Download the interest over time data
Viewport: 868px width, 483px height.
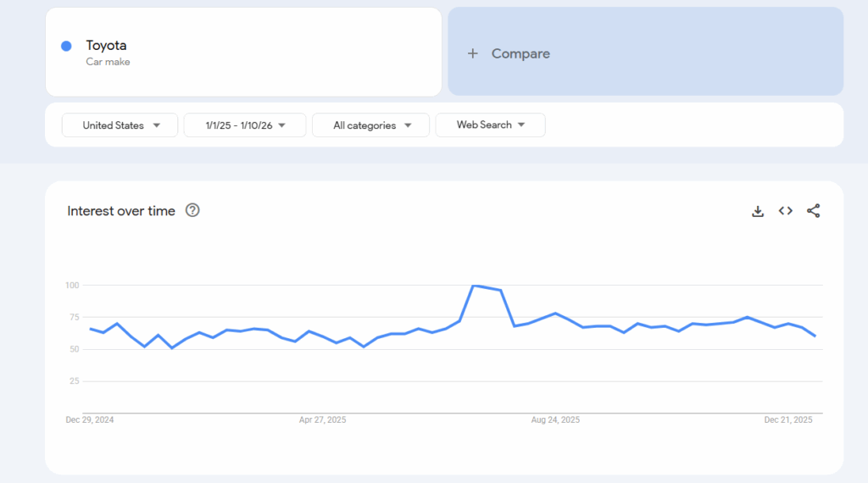point(757,211)
